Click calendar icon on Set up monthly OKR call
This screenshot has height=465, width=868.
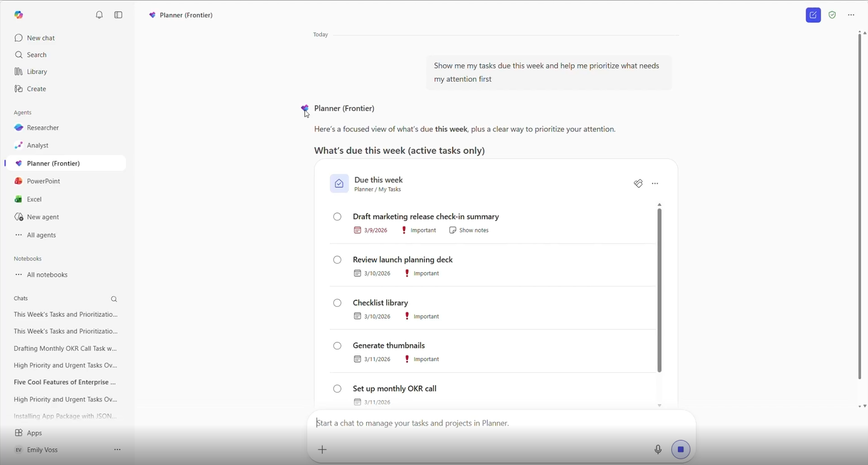tap(357, 402)
